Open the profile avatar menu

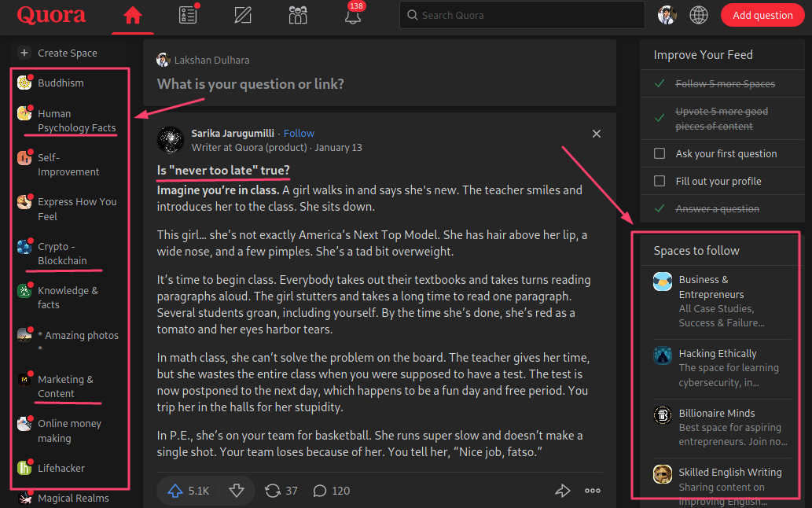pos(667,15)
